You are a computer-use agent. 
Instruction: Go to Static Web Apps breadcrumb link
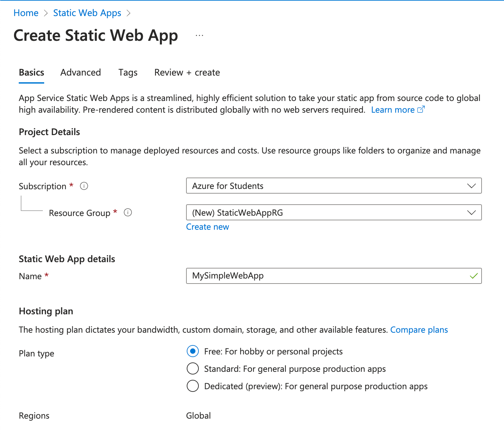coord(87,13)
